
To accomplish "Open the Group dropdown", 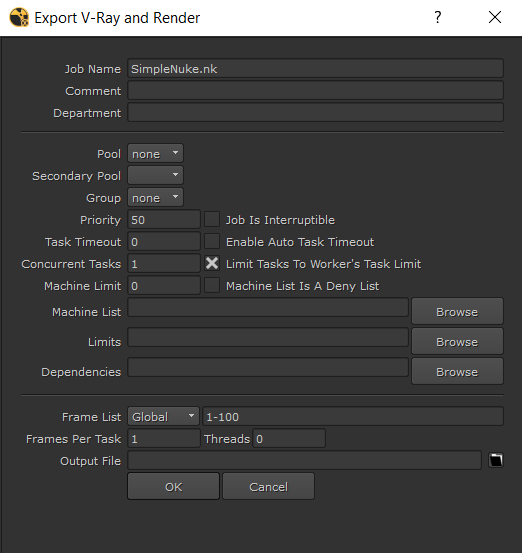I will click(155, 197).
